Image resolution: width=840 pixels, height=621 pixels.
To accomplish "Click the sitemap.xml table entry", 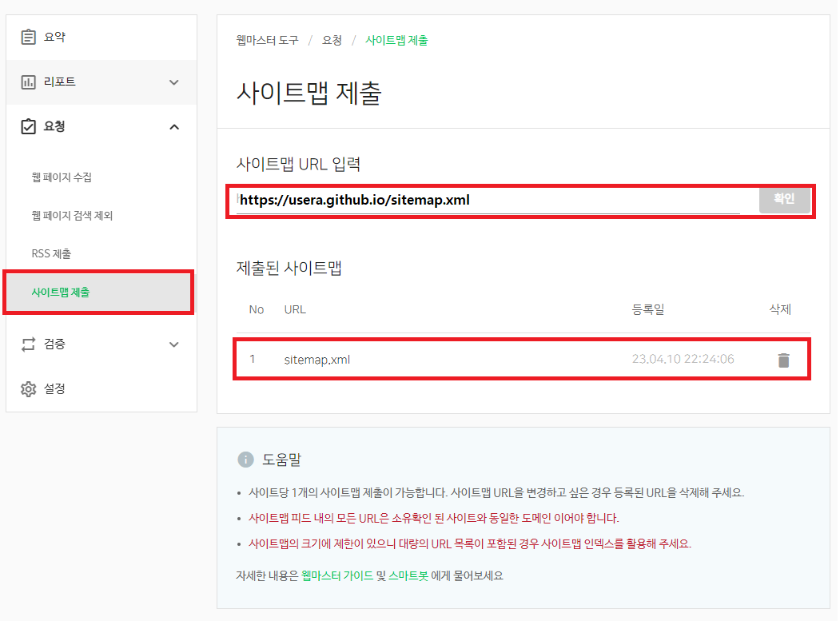I will [317, 360].
